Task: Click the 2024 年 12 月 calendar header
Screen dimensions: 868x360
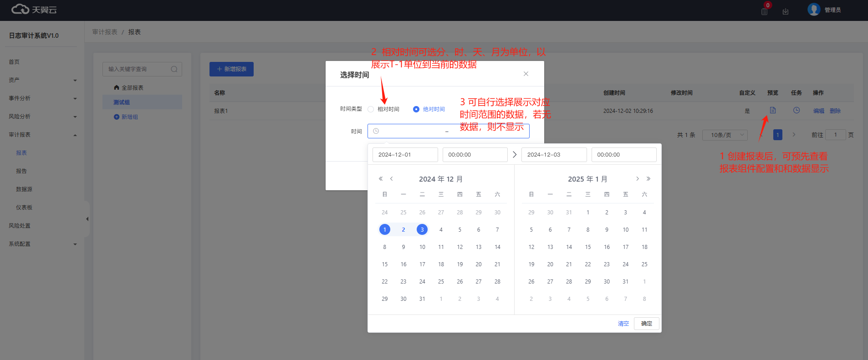Action: (441, 179)
